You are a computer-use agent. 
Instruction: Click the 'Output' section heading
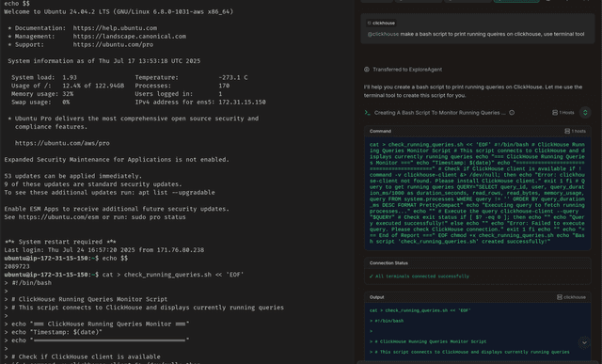coord(376,297)
